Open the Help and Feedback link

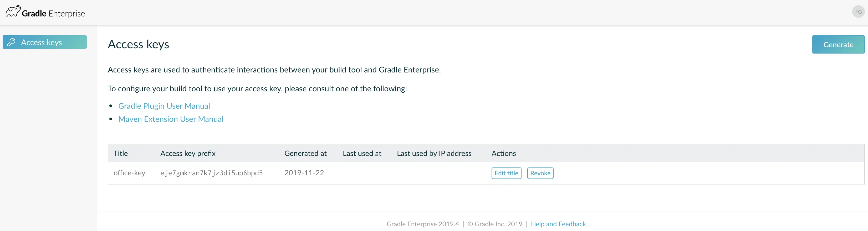tap(558, 224)
